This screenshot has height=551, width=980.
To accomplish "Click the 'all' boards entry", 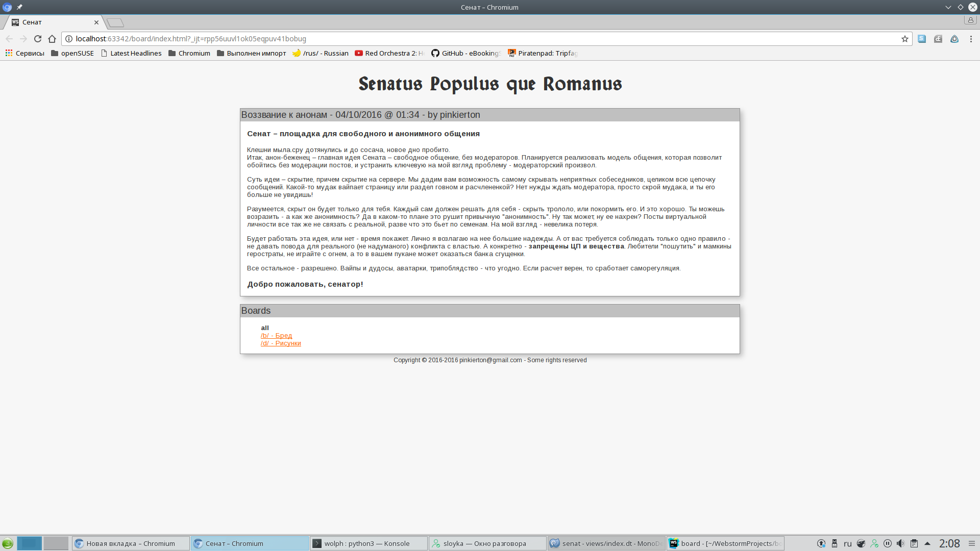I will click(x=264, y=328).
